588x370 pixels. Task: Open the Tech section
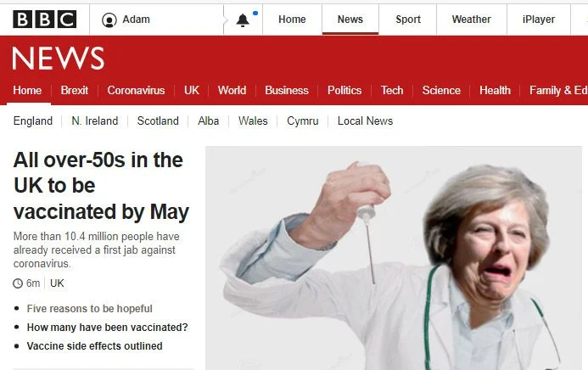click(x=392, y=90)
